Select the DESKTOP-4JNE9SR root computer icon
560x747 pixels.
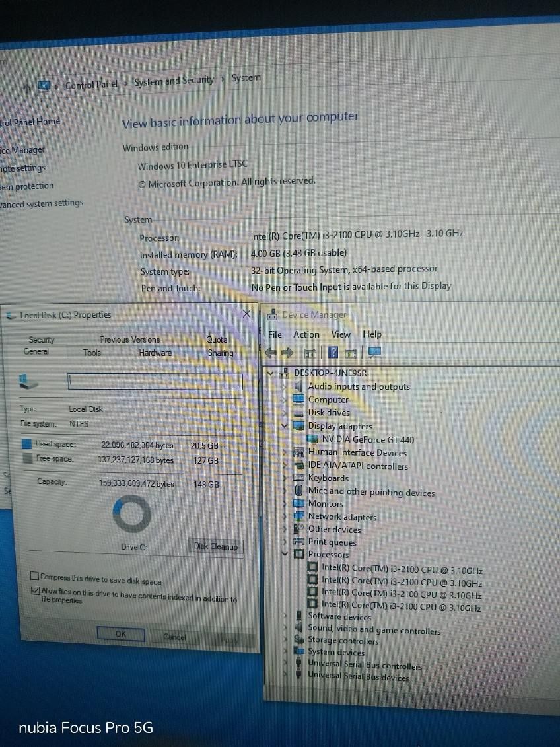tap(285, 373)
